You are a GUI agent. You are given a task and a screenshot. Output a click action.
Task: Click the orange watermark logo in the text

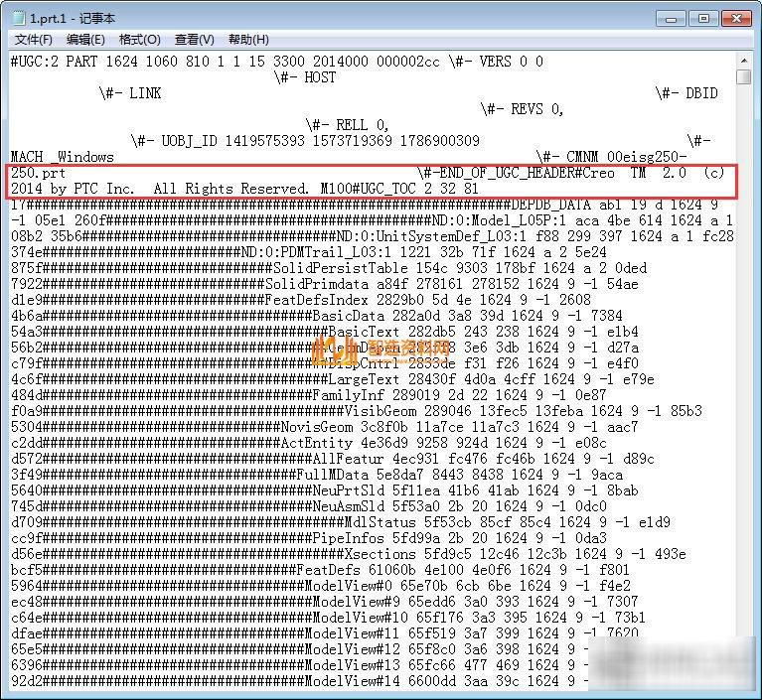(334, 349)
